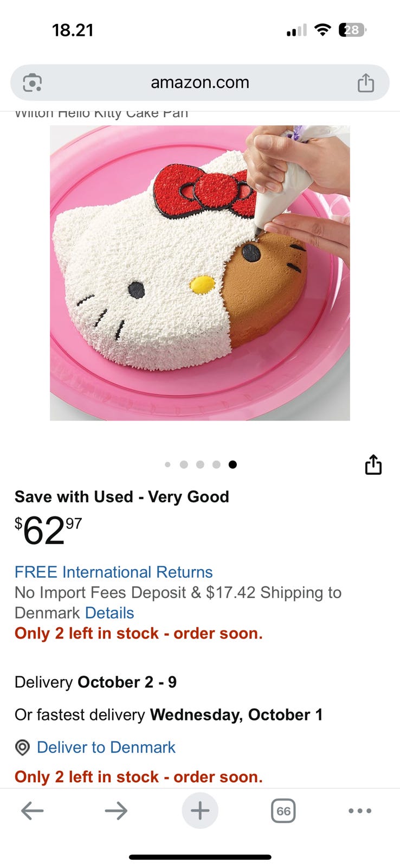
Task: Tap the share icon in the address bar
Action: (x=366, y=83)
